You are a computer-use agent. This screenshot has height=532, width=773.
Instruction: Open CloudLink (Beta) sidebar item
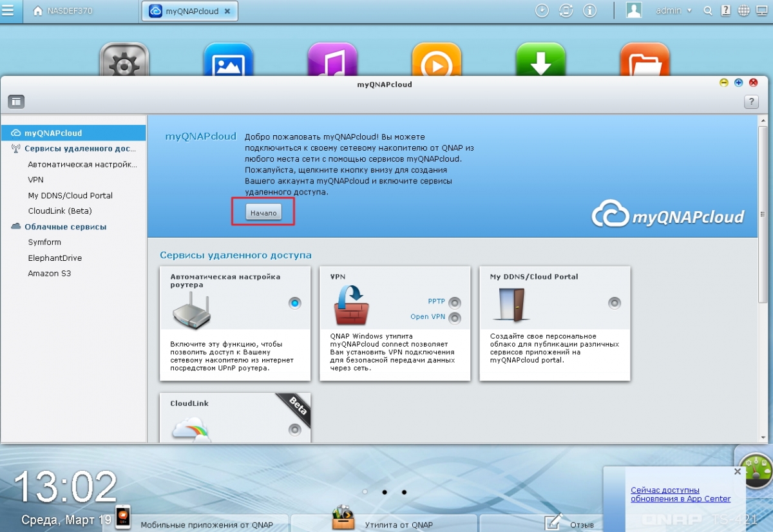click(60, 211)
